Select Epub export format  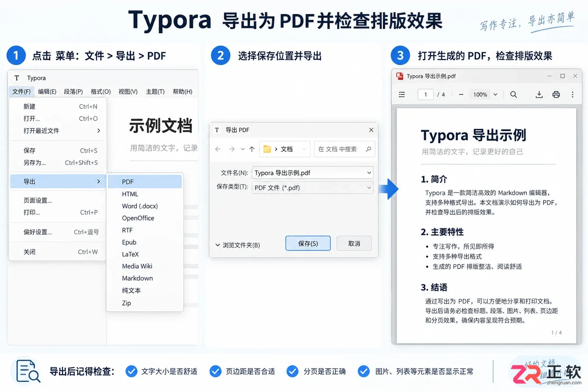pyautogui.click(x=145, y=242)
